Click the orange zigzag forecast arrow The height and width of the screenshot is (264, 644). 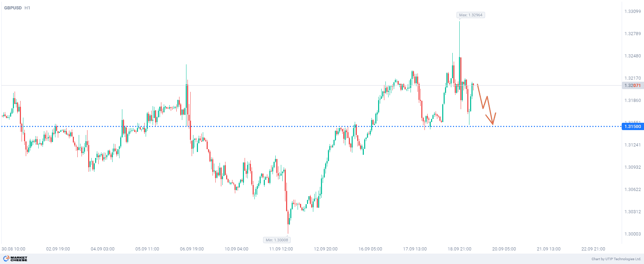(486, 104)
